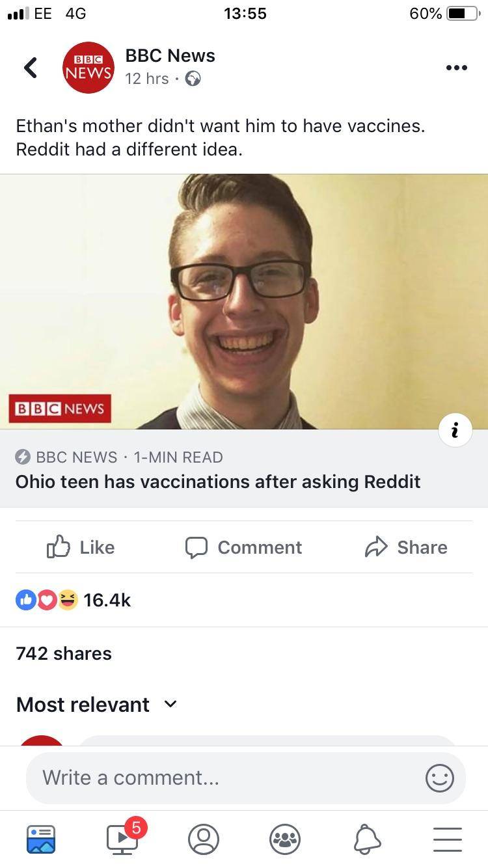The height and width of the screenshot is (868, 488).
Task: Open the Notifications bell tab
Action: pyautogui.click(x=366, y=839)
